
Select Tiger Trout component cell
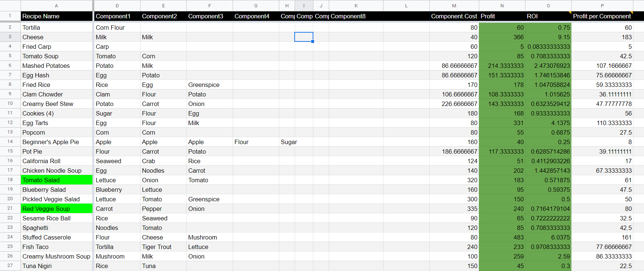[x=163, y=247]
